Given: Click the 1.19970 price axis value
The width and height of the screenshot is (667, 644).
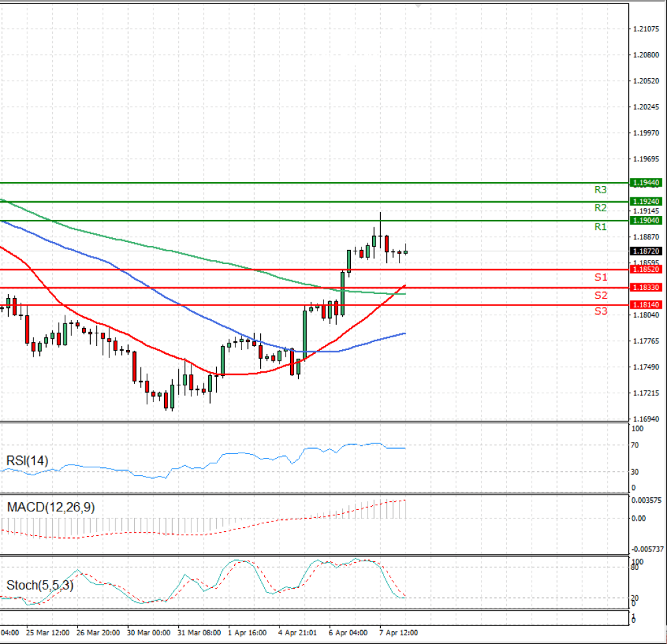Looking at the screenshot, I should 646,133.
